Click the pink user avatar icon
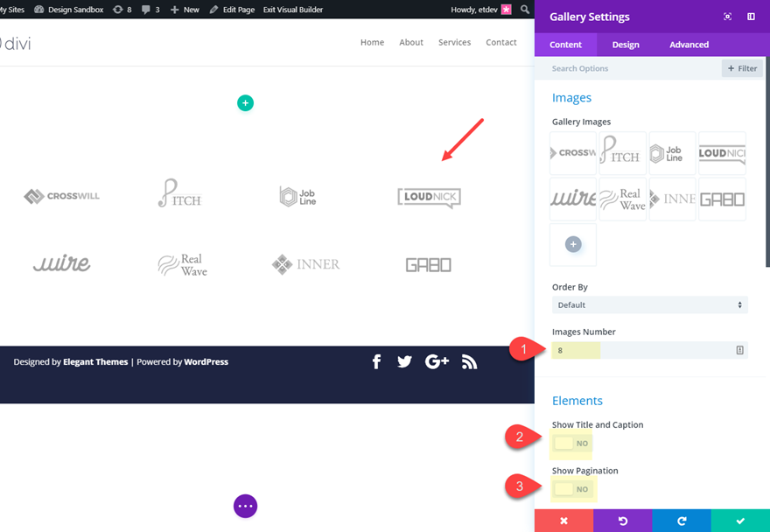The image size is (770, 532). (507, 10)
